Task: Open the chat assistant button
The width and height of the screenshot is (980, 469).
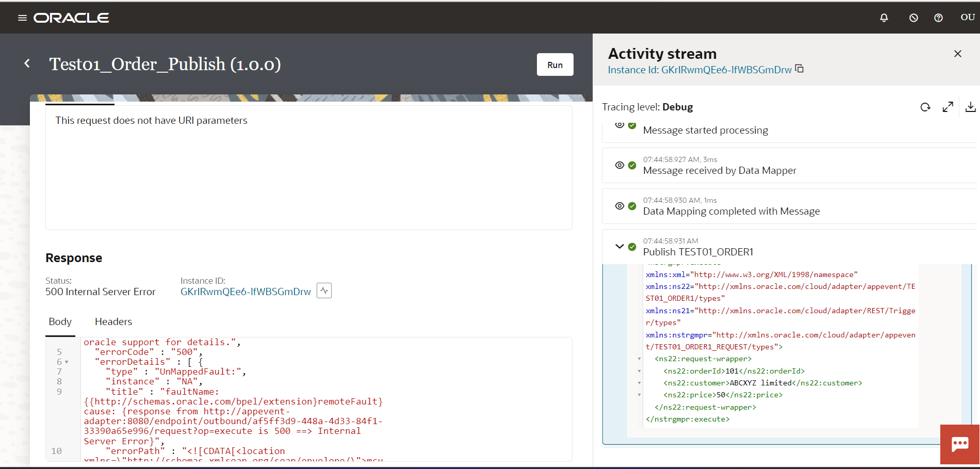Action: pos(960,444)
